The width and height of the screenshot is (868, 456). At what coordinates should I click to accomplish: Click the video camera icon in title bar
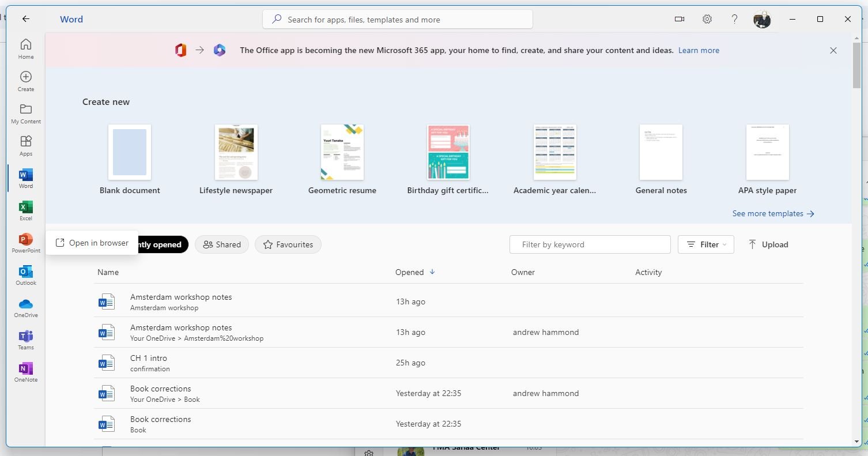pos(680,19)
